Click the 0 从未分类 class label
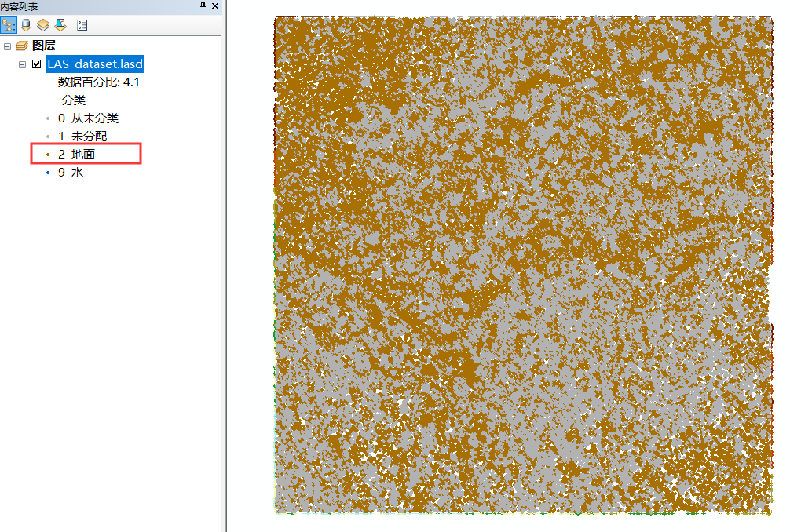 tap(88, 118)
